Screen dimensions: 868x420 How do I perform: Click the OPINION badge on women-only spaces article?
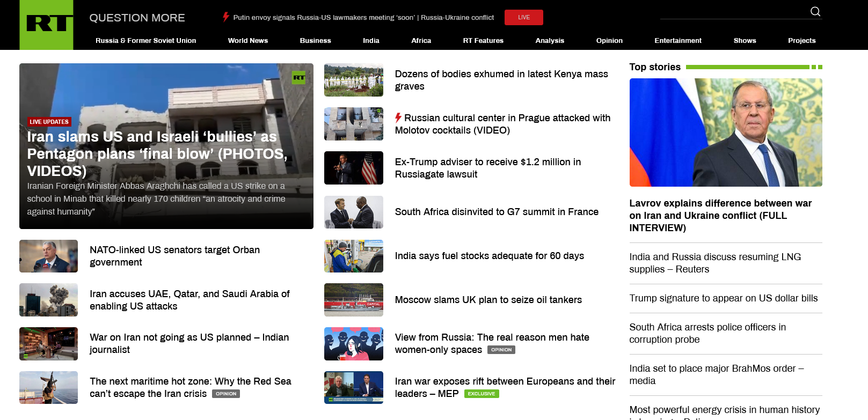[x=501, y=350]
